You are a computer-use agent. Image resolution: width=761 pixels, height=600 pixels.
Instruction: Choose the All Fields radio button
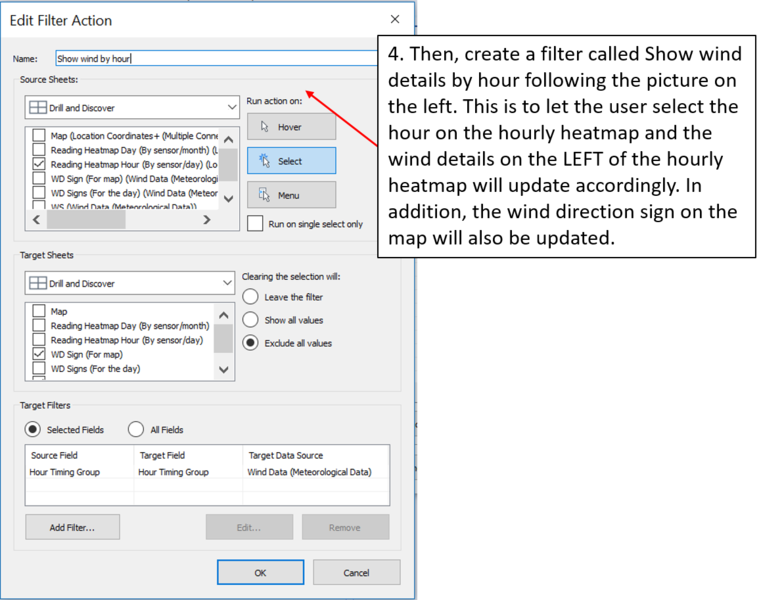[136, 430]
